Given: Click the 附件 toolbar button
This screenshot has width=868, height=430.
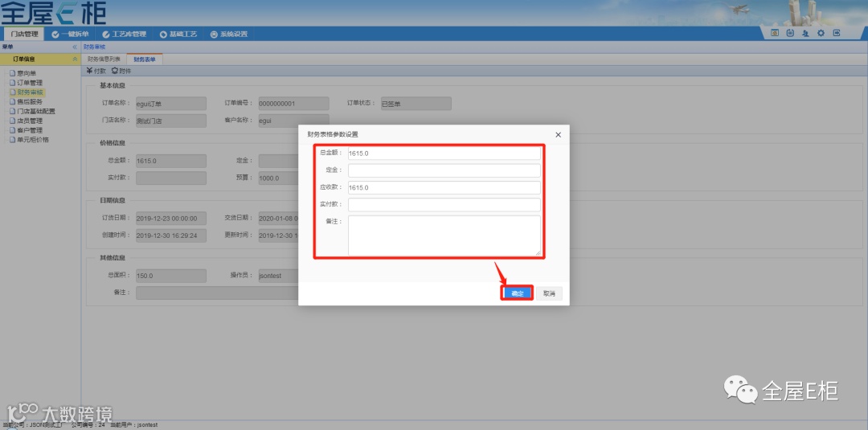Looking at the screenshot, I should (121, 71).
